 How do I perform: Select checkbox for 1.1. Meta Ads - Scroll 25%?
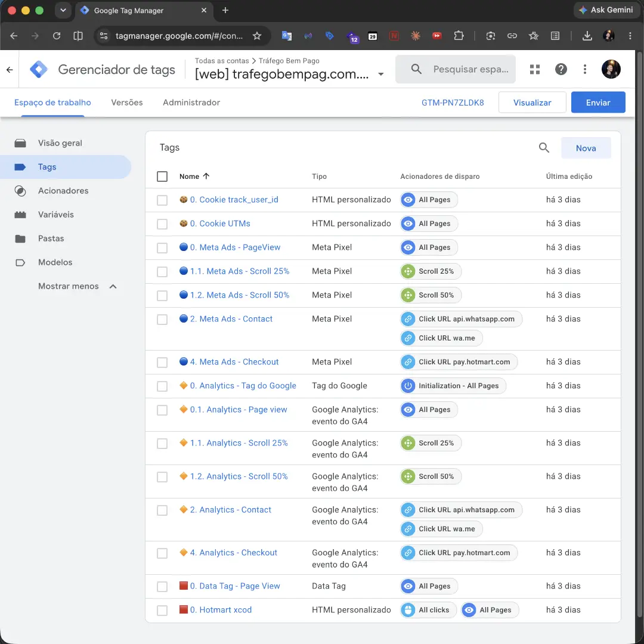tap(162, 271)
